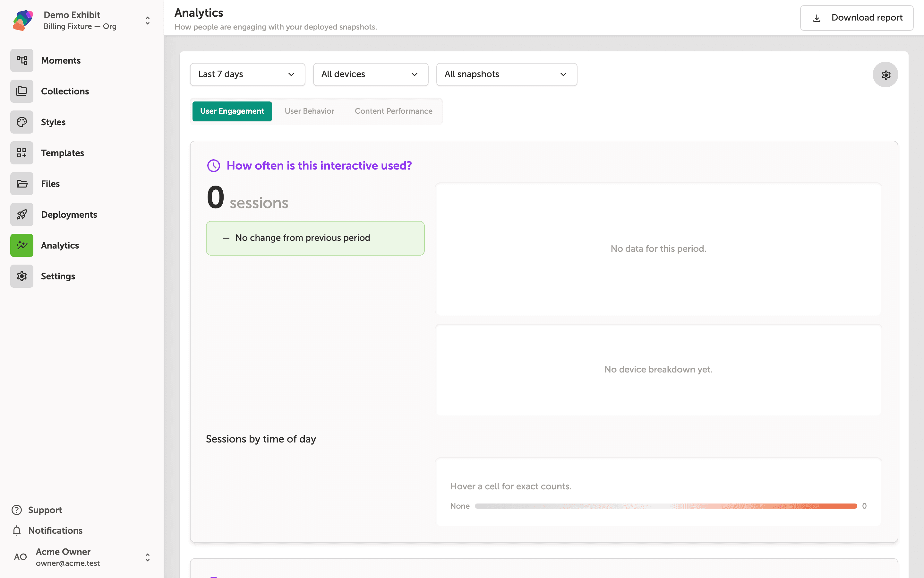The height and width of the screenshot is (578, 924).
Task: Click the Demo Exhibit logo
Action: [23, 20]
